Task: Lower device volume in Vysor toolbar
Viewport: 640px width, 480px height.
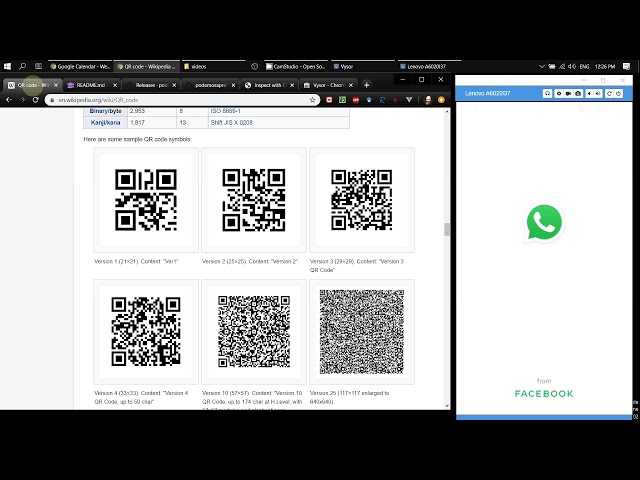Action: [x=589, y=93]
